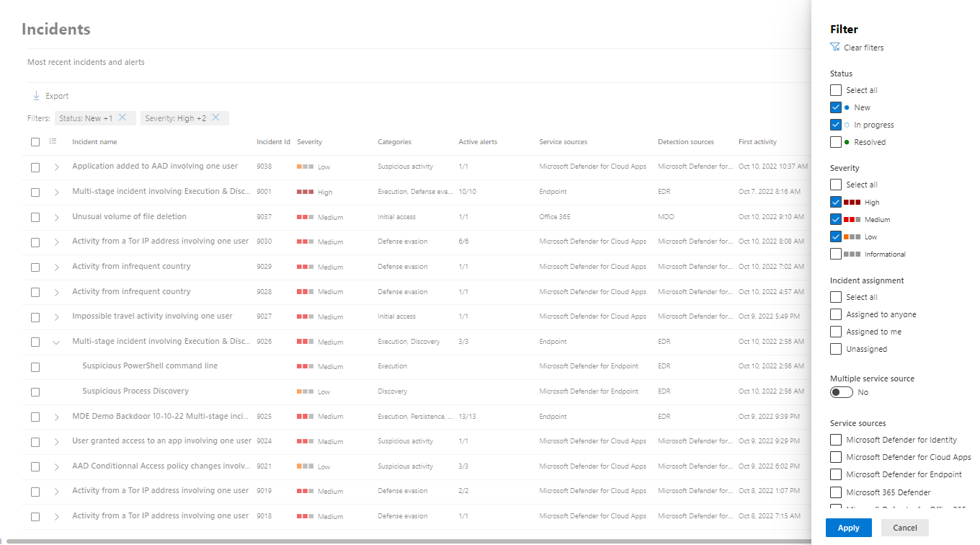This screenshot has height=545, width=980.
Task: Sort by First activity column header
Action: click(757, 142)
